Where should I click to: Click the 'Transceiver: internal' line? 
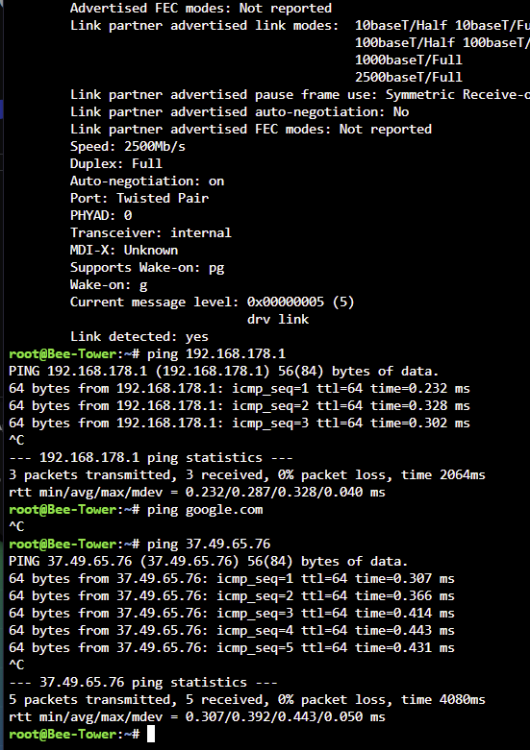[151, 233]
